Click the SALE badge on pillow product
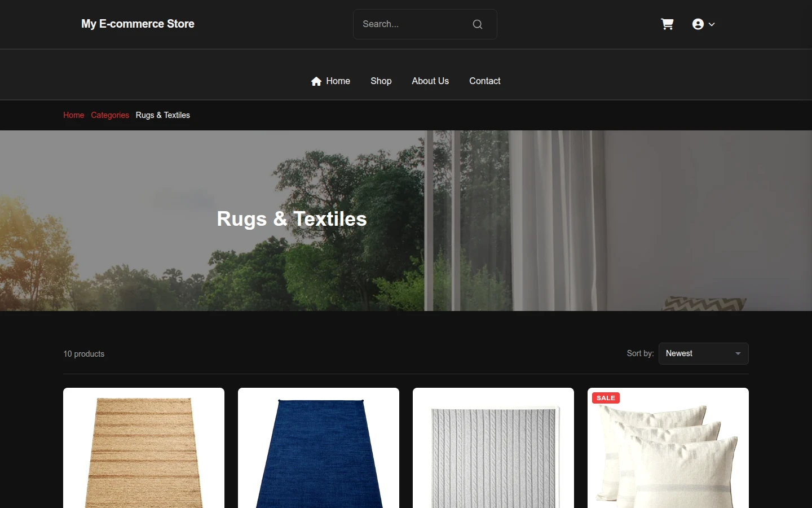The height and width of the screenshot is (508, 812). tap(606, 398)
